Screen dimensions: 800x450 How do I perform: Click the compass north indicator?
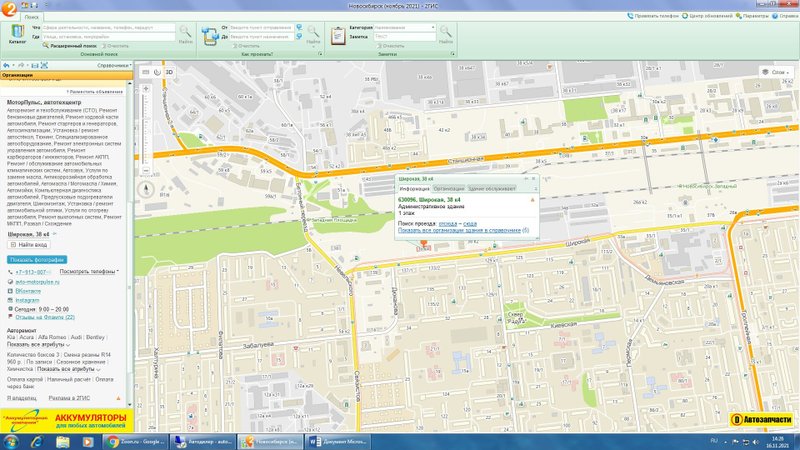[146, 189]
